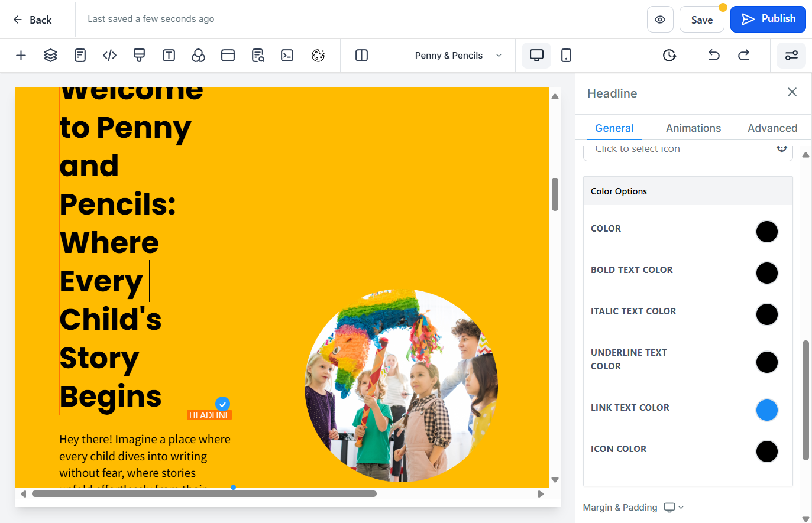This screenshot has width=812, height=523.
Task: Open the Layers panel icon
Action: [x=50, y=56]
